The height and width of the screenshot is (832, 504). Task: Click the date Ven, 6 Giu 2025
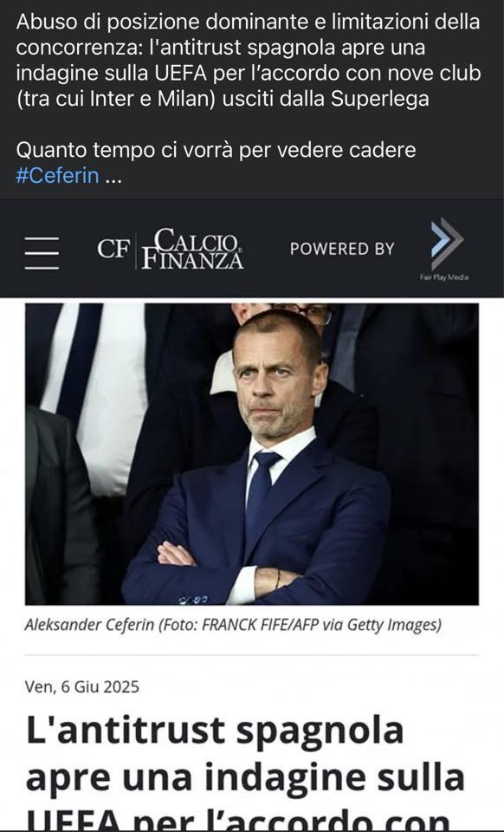click(82, 687)
